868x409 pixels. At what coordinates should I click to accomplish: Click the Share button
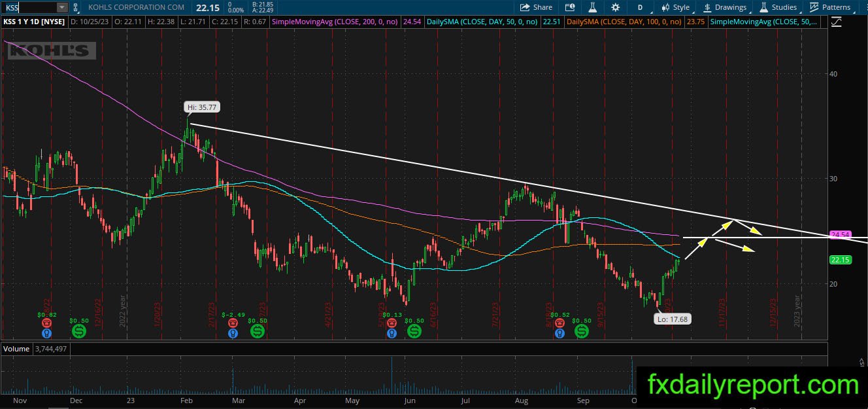[x=536, y=7]
